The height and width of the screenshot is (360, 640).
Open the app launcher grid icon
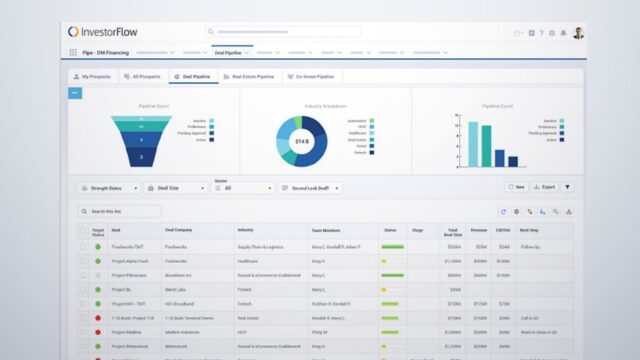pos(73,52)
